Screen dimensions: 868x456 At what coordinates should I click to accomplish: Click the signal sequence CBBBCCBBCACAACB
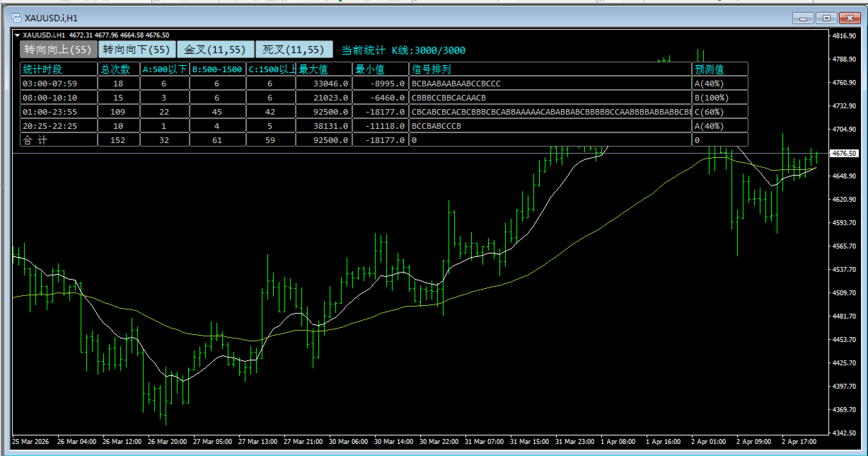pos(550,98)
